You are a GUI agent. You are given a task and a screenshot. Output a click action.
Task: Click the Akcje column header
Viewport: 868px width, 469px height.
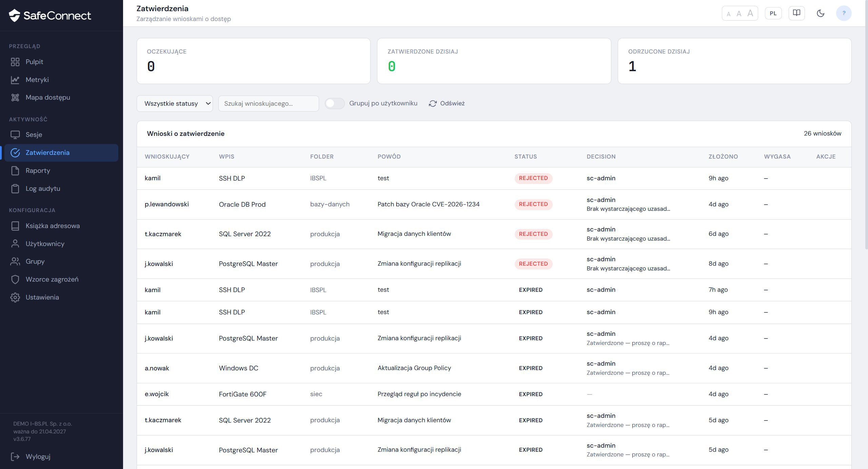[x=826, y=157]
